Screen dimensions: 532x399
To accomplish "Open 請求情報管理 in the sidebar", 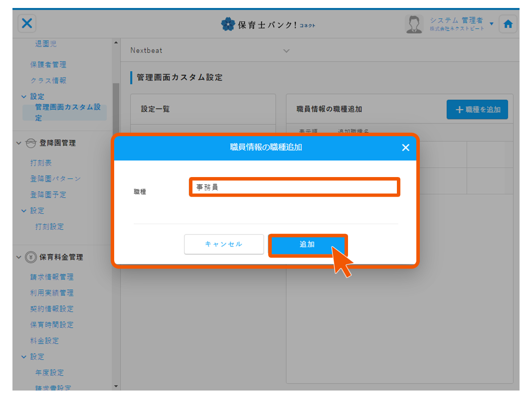I will pos(52,277).
